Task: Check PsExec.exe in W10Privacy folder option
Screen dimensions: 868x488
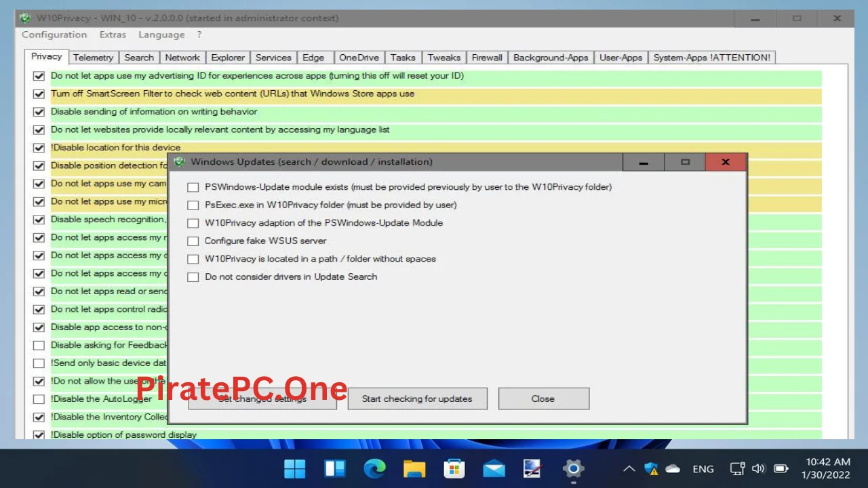Action: pyautogui.click(x=193, y=205)
